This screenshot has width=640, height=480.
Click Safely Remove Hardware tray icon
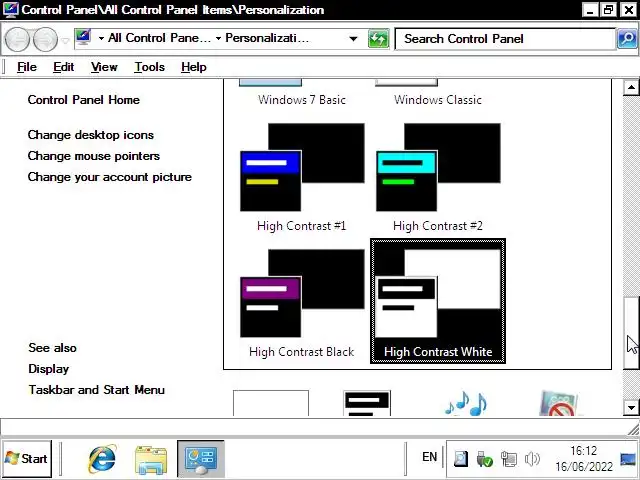click(484, 459)
